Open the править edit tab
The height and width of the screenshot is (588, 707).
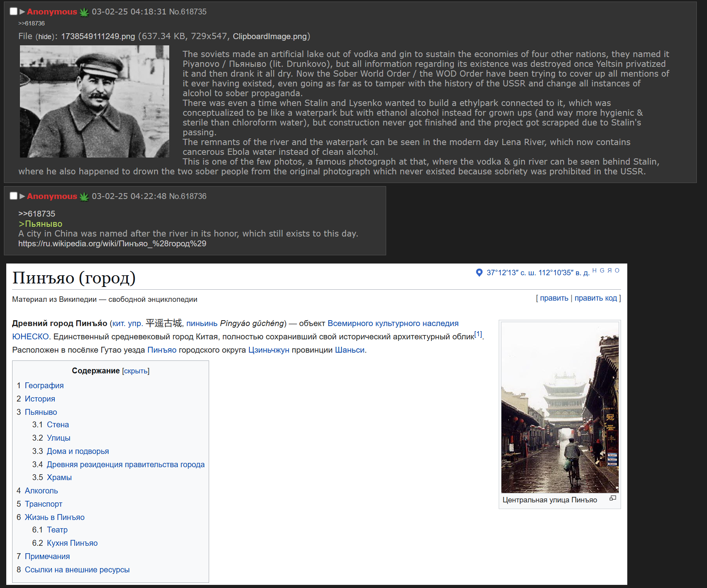tap(554, 298)
